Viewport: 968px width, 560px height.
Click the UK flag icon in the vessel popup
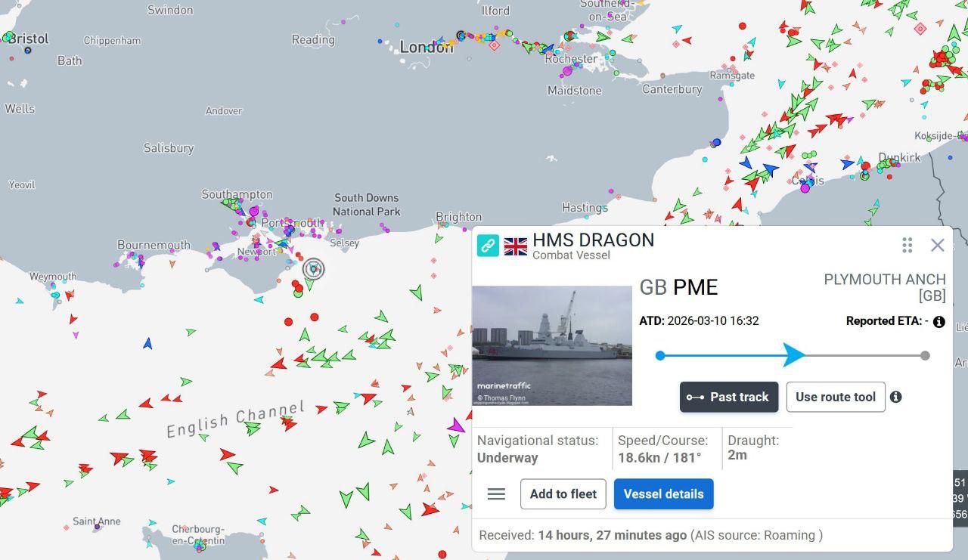(x=516, y=246)
